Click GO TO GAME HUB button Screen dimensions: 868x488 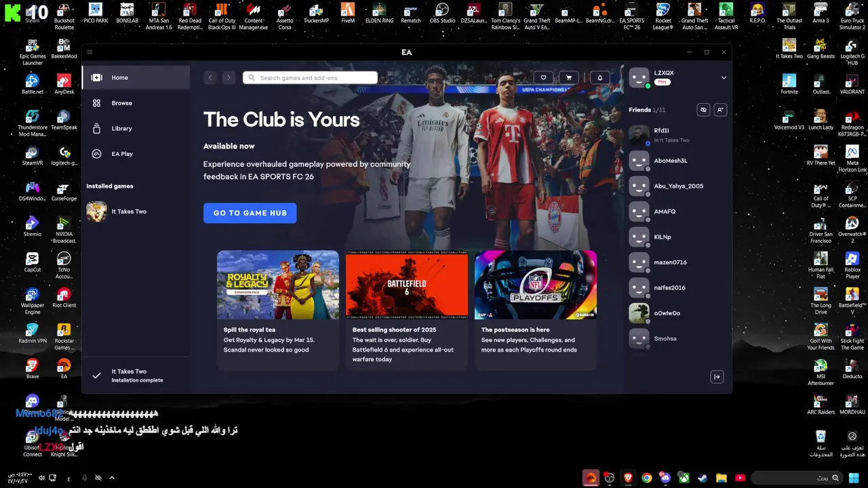(x=250, y=213)
